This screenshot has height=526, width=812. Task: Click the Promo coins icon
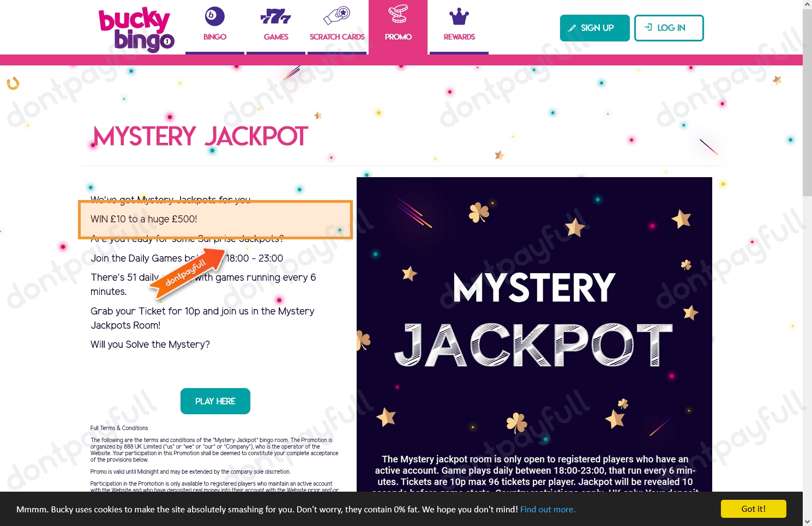[398, 14]
